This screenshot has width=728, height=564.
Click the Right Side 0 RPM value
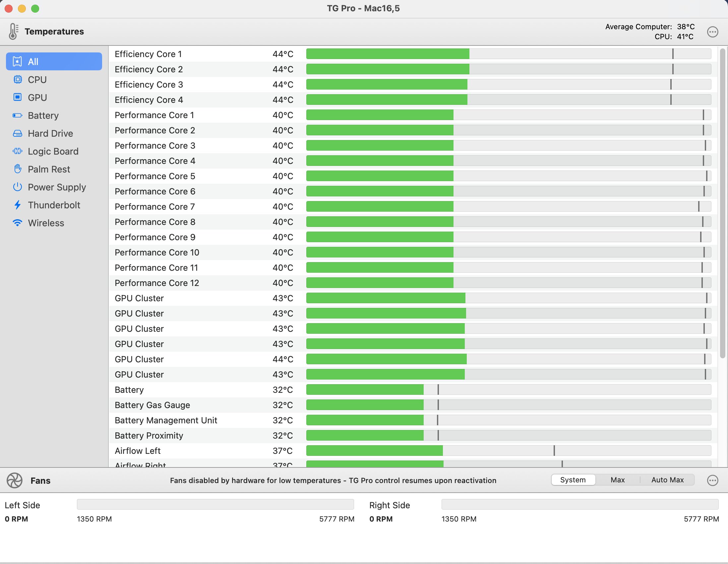pos(381,519)
